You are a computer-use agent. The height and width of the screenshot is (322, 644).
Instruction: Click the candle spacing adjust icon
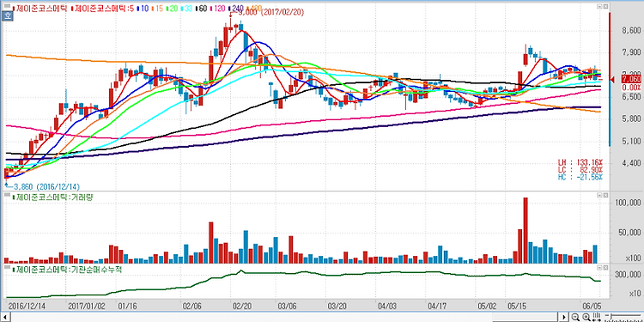pyautogui.click(x=596, y=317)
